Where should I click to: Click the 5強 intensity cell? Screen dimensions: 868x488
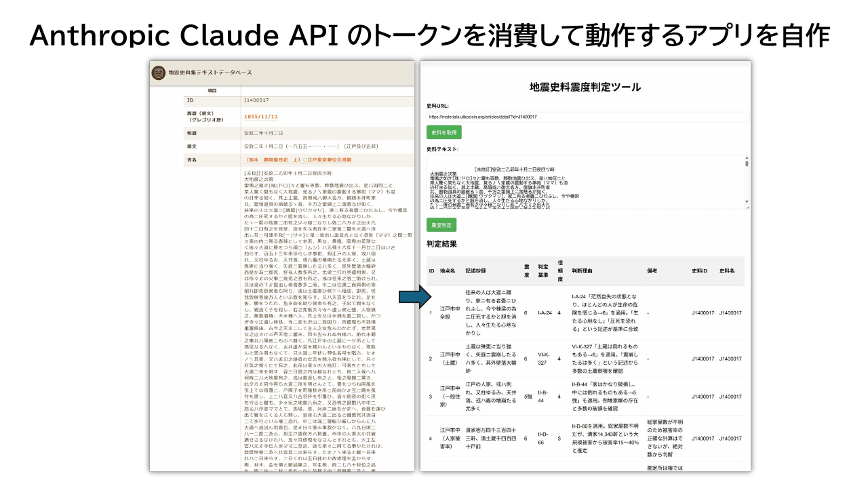coord(527,396)
